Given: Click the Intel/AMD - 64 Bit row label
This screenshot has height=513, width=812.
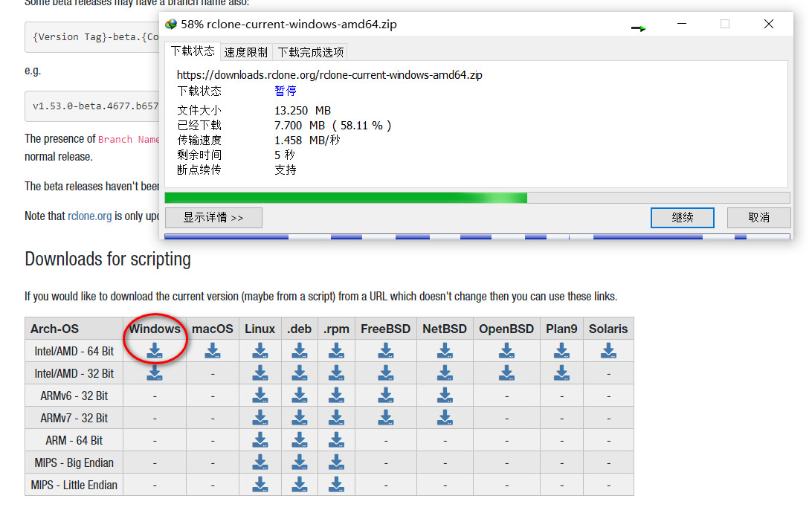Looking at the screenshot, I should 74,351.
